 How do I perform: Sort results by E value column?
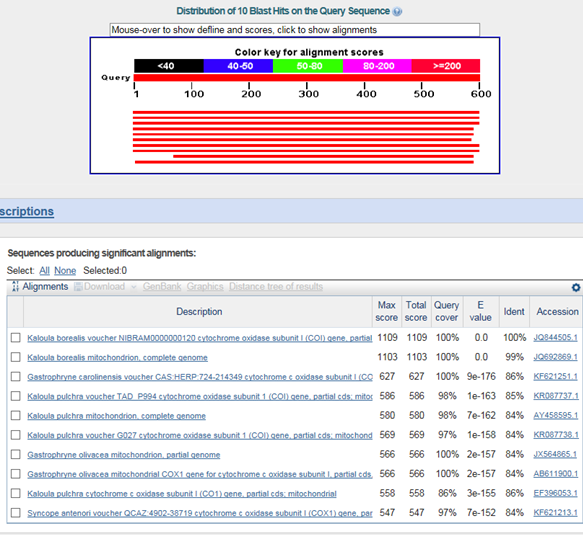point(480,312)
